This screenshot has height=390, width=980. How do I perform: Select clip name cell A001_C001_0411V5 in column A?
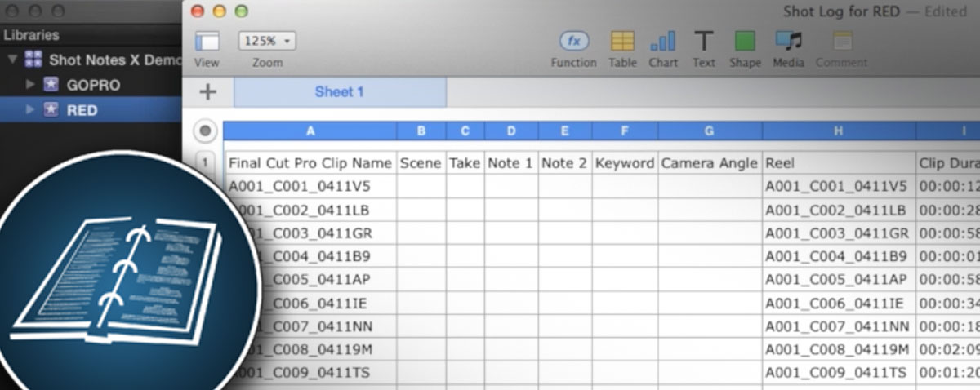(x=310, y=186)
